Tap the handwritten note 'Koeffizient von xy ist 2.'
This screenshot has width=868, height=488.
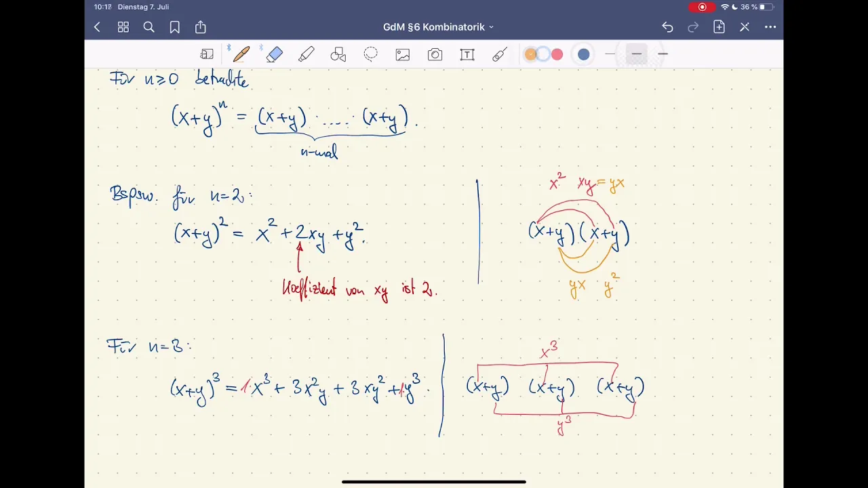359,289
